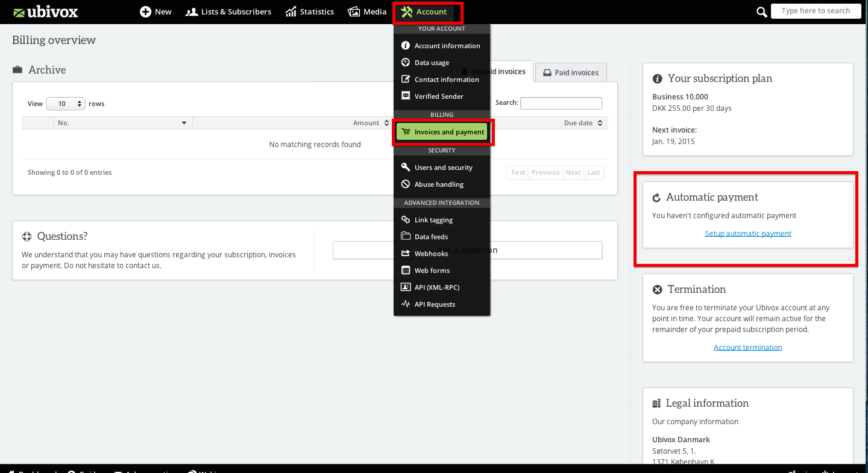This screenshot has height=473, width=868.
Task: Open Data usage entry
Action: 442,63
